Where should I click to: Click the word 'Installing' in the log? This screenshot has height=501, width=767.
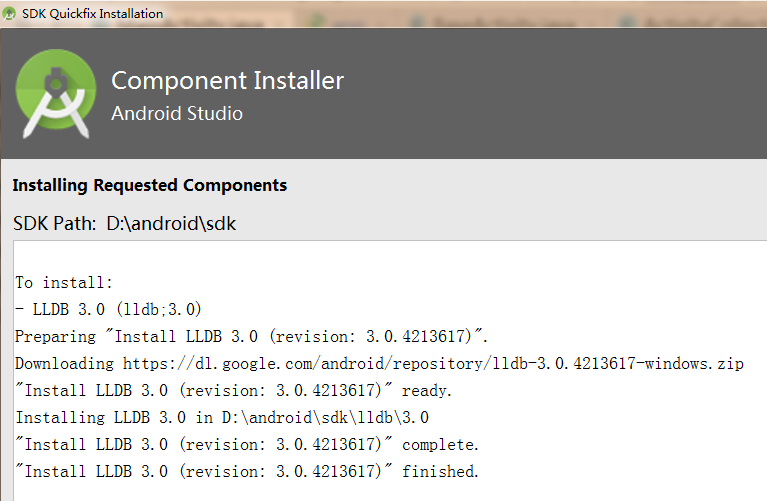60,417
